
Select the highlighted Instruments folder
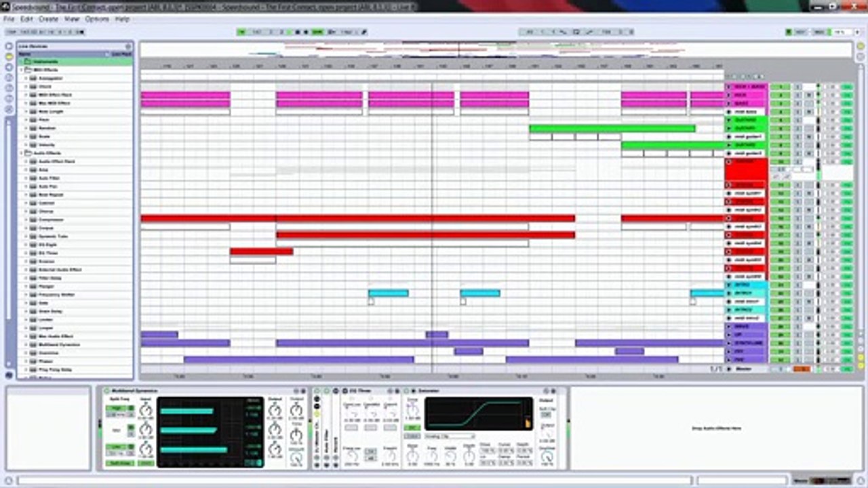click(x=75, y=62)
